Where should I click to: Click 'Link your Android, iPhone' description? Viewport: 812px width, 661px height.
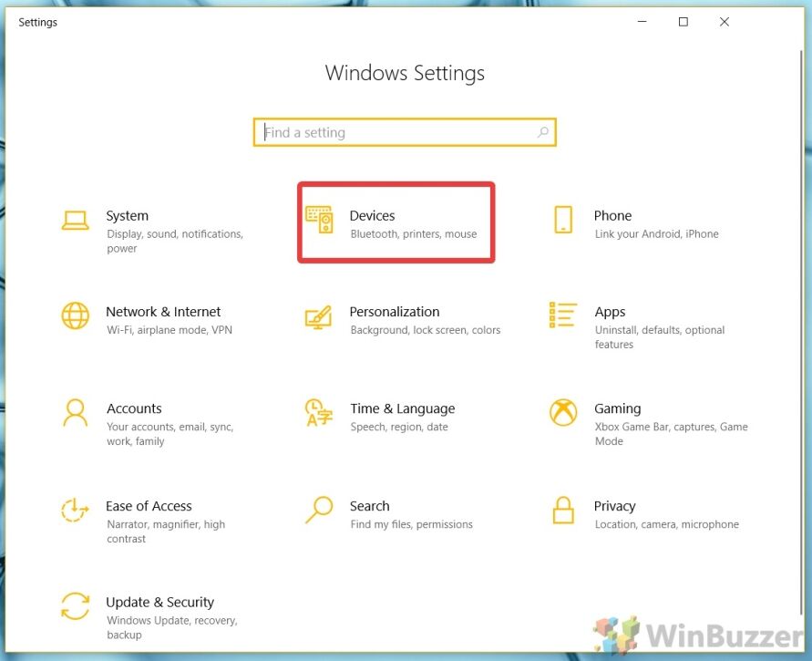click(x=656, y=233)
